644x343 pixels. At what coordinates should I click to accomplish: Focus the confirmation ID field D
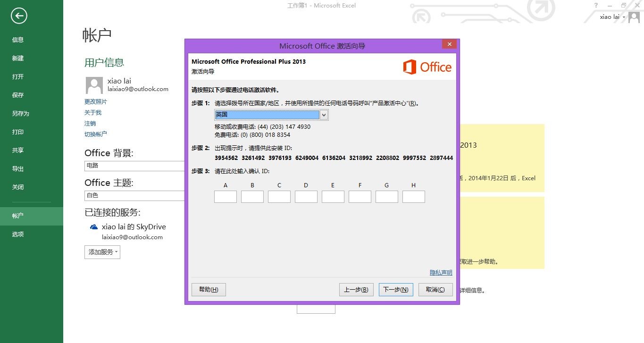click(x=306, y=197)
